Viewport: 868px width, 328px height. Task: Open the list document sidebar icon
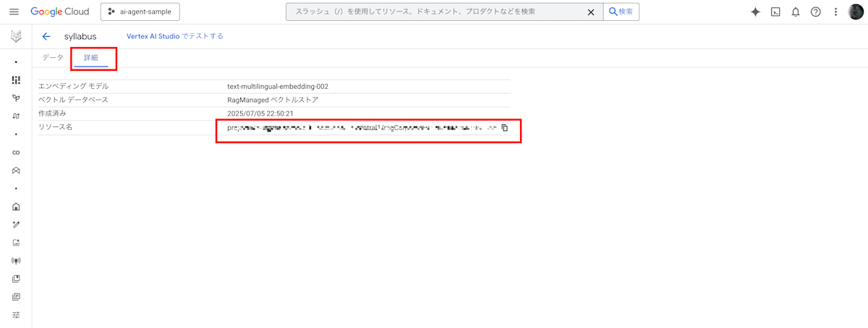tap(16, 297)
